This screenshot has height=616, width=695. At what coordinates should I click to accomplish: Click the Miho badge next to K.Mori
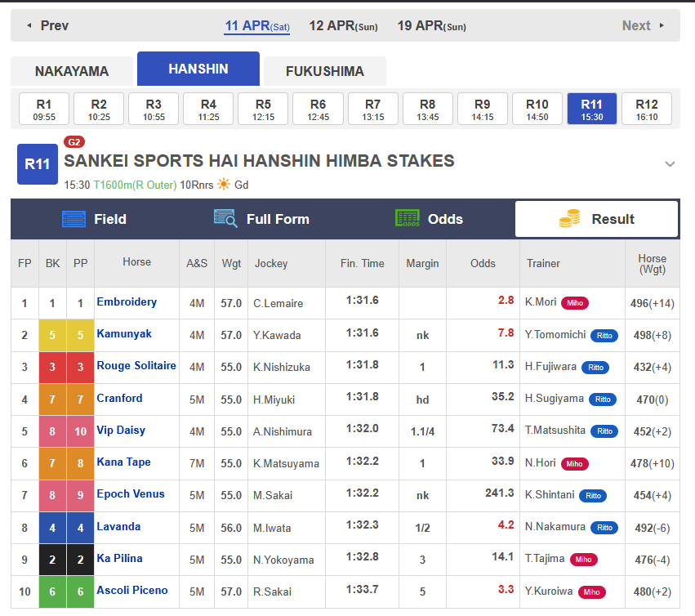coord(575,303)
